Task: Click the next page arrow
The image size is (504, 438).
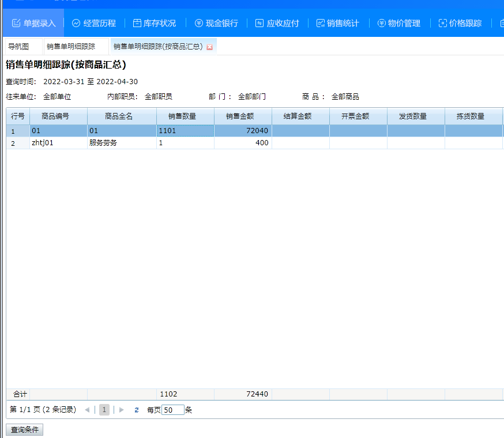Action: [x=121, y=409]
